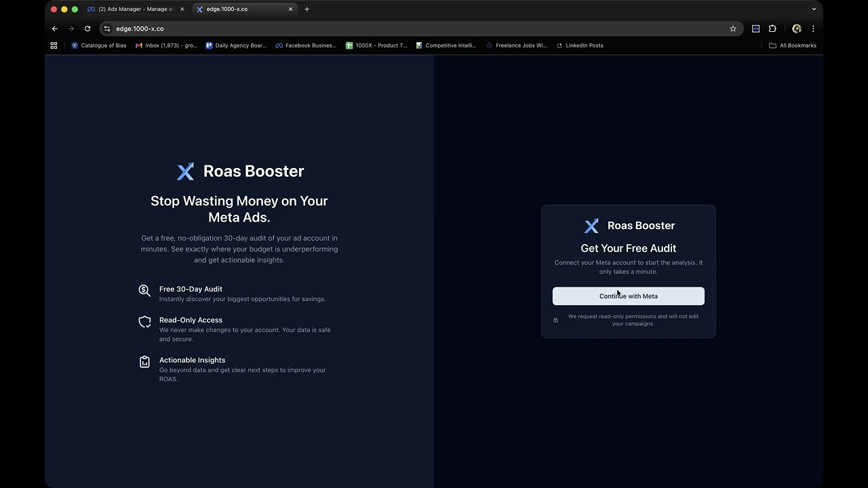The height and width of the screenshot is (488, 868).
Task: Open a new browser tab
Action: coord(307,9)
